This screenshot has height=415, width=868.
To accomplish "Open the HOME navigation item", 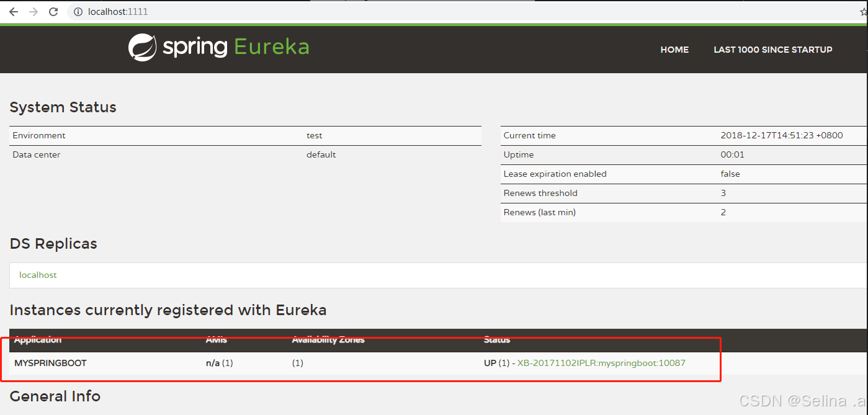I will point(674,50).
